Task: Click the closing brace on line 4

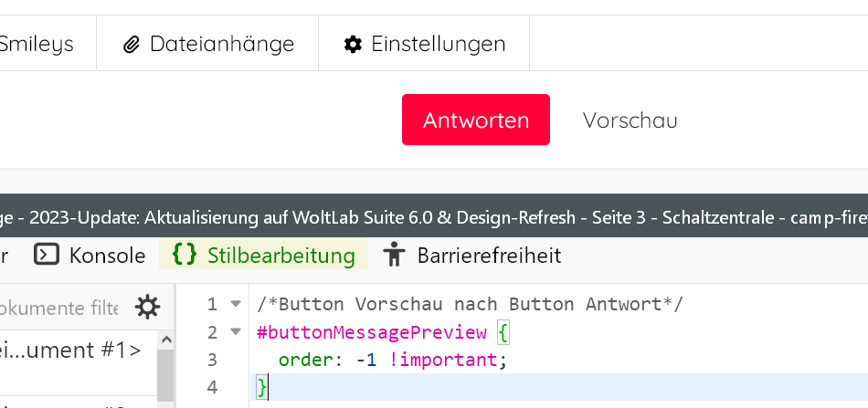Action: pyautogui.click(x=262, y=388)
